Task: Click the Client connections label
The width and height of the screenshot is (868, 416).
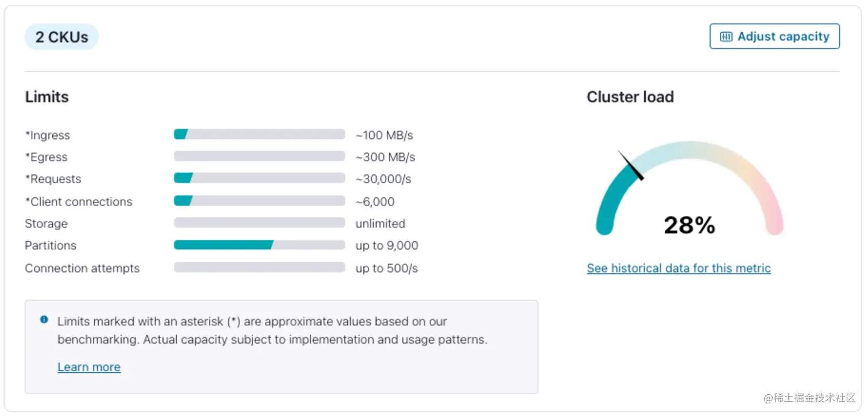Action: (79, 201)
